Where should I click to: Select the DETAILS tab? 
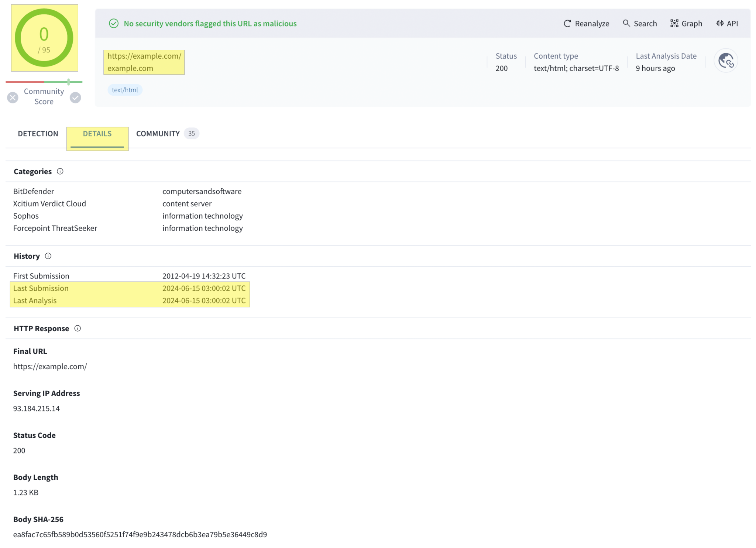pos(97,134)
